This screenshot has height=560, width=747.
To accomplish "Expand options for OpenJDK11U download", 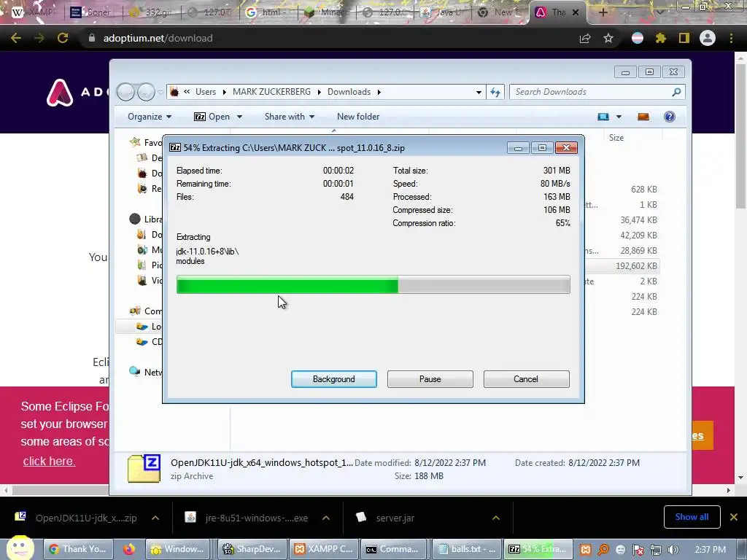I will [x=155, y=518].
